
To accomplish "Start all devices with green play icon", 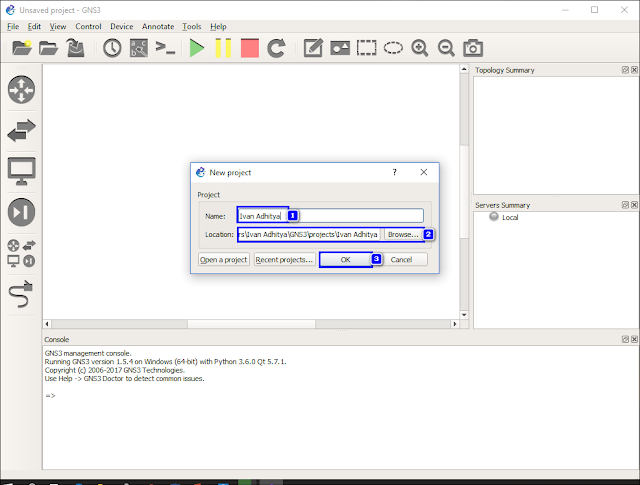I will pyautogui.click(x=197, y=48).
